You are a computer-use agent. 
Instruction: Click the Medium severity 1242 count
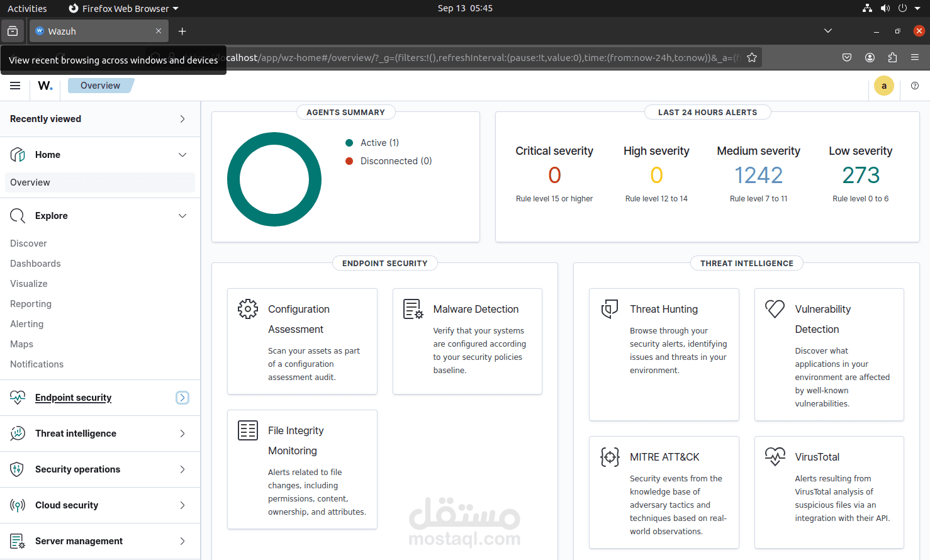(x=758, y=175)
